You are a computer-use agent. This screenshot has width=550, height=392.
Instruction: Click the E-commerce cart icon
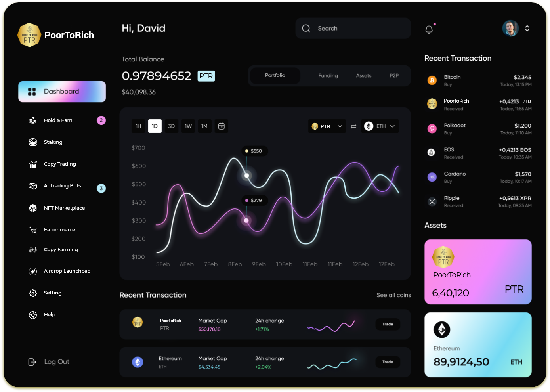click(33, 230)
